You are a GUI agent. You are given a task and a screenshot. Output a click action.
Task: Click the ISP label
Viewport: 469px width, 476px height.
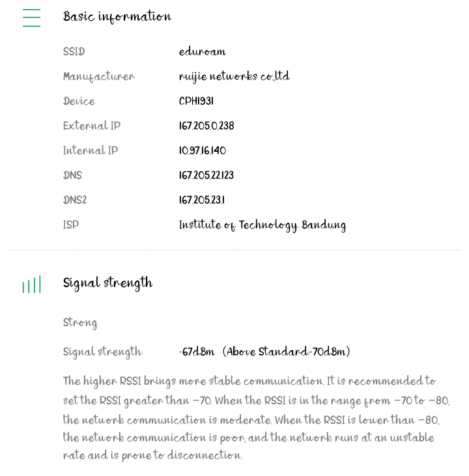[x=71, y=225]
